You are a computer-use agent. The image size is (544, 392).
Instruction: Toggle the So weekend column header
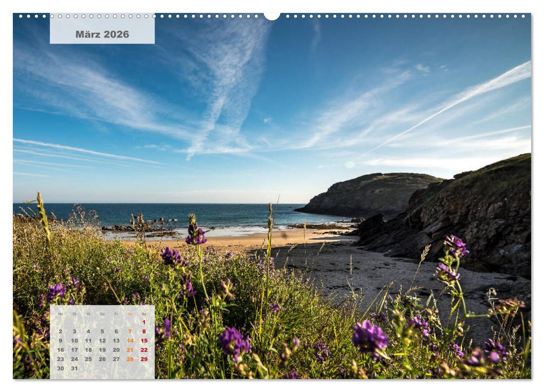click(x=144, y=314)
